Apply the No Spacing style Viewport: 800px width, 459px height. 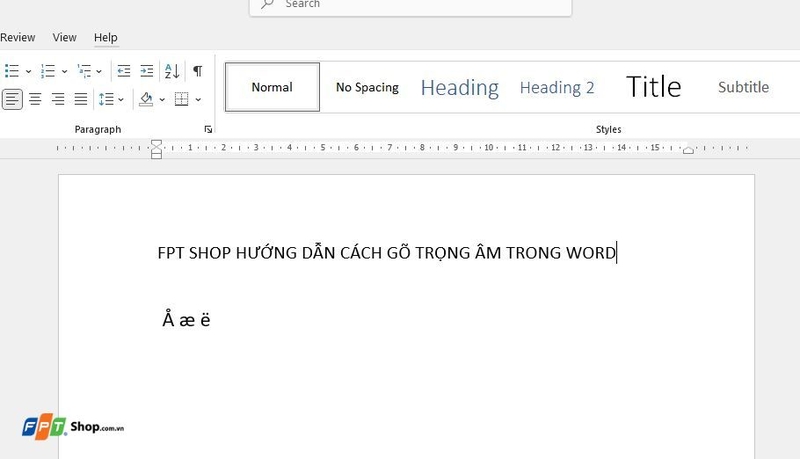pos(367,87)
